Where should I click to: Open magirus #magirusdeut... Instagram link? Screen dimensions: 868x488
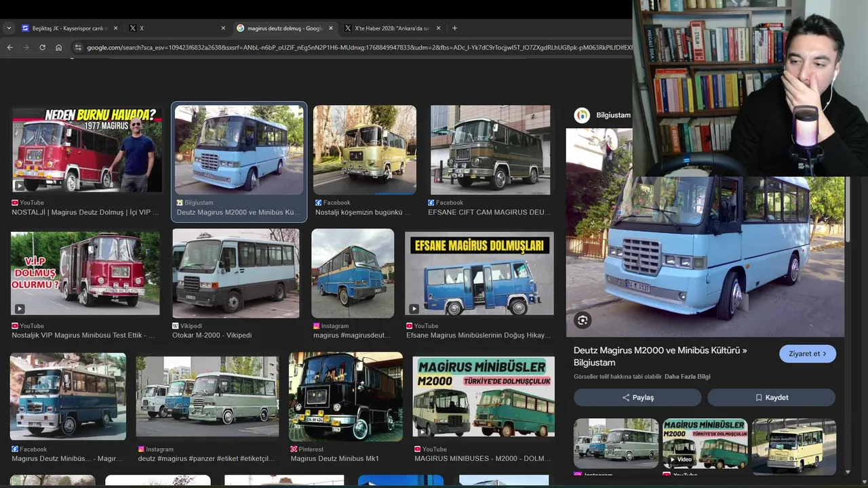(x=352, y=335)
